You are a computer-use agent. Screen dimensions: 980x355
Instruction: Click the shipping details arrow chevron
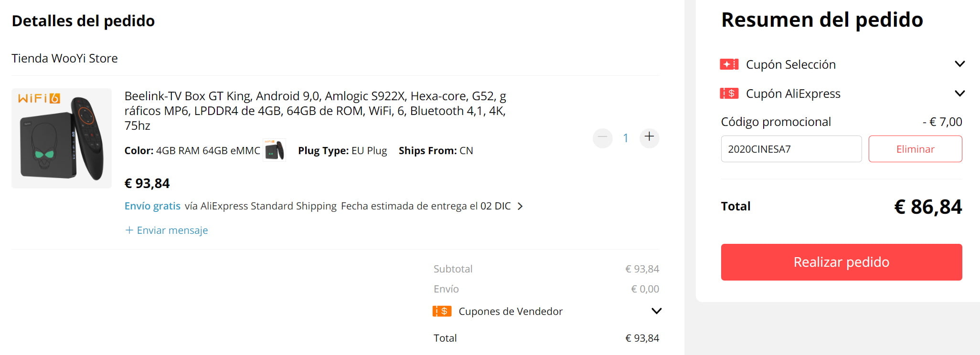[521, 206]
